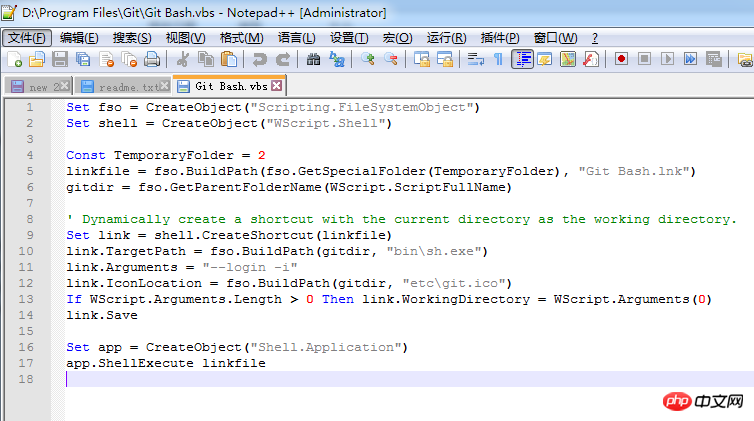Toggle show all characters pilcrow icon
This screenshot has height=421, width=754.
coord(499,60)
